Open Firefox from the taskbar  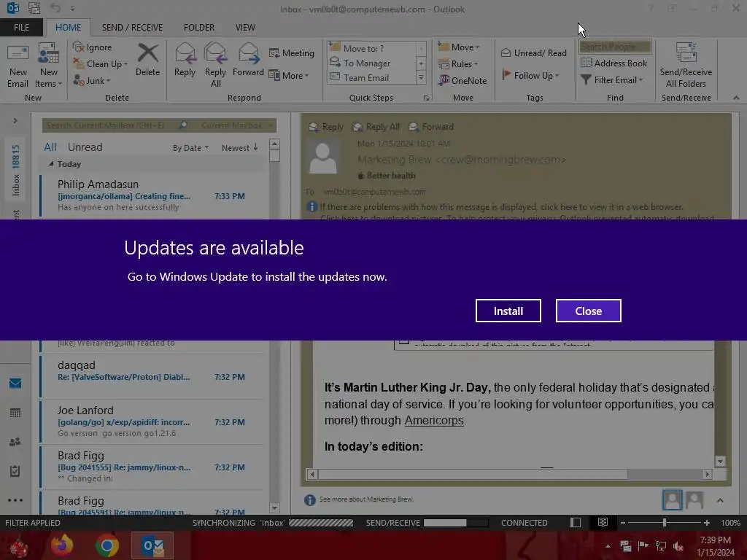coord(62,545)
